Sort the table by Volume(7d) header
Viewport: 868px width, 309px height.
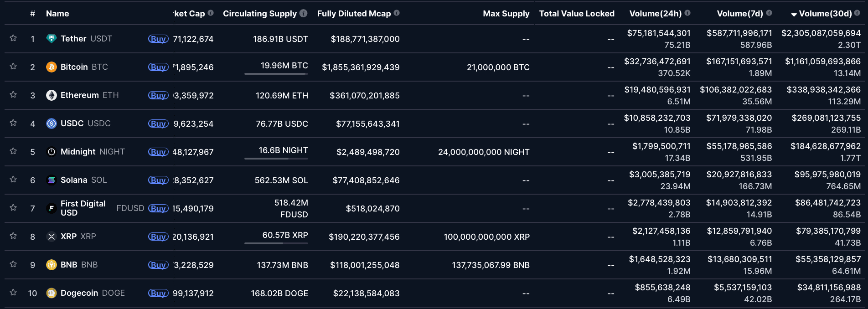[x=739, y=14]
